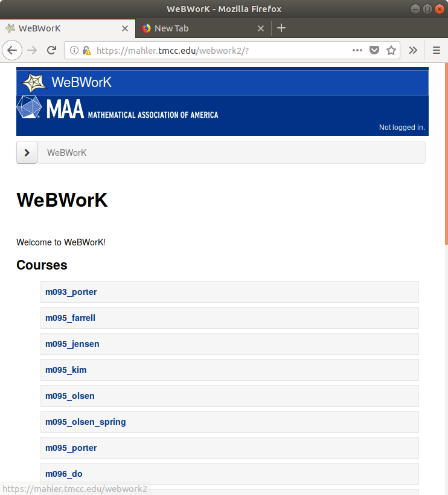Open course m095_olsen
The image size is (448, 495).
tap(70, 396)
